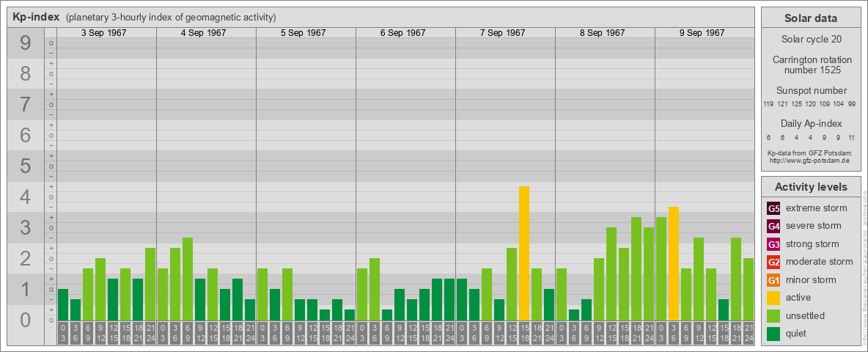Viewport: 868px width, 352px height.
Task: Click the 'Sunspot number' label
Action: click(x=811, y=91)
